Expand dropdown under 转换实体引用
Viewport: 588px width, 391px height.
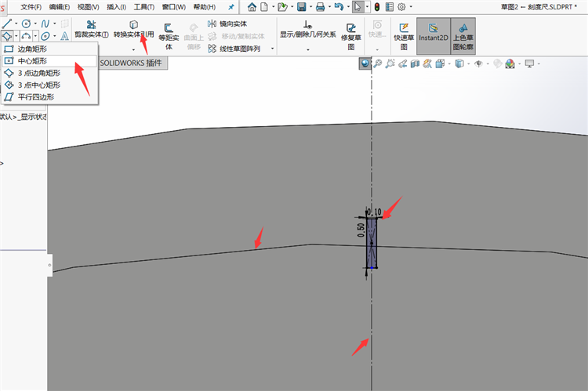tap(133, 49)
